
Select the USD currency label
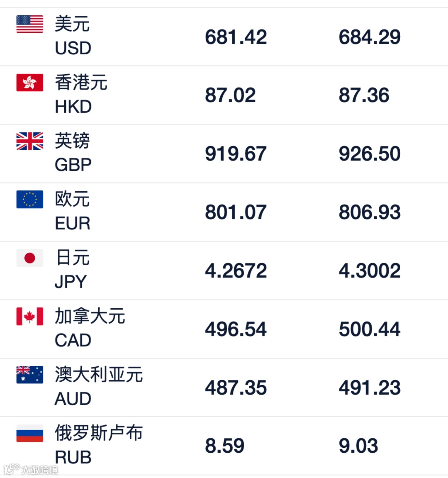73,48
